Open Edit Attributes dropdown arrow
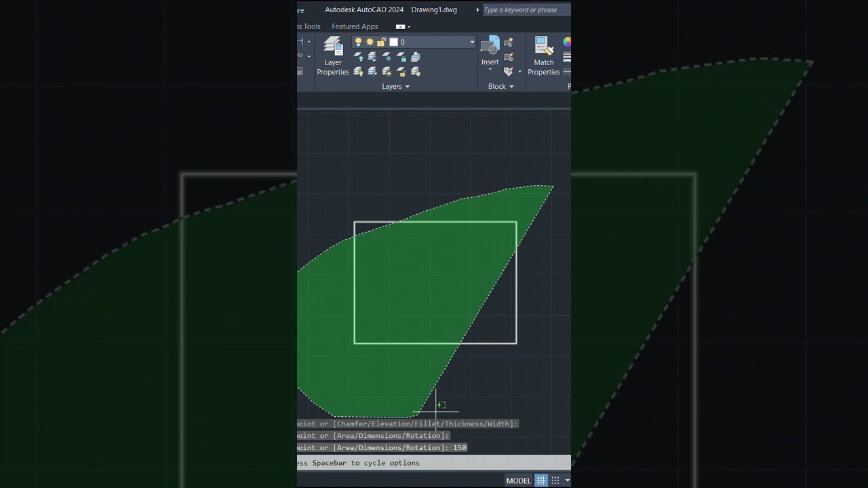 point(519,72)
